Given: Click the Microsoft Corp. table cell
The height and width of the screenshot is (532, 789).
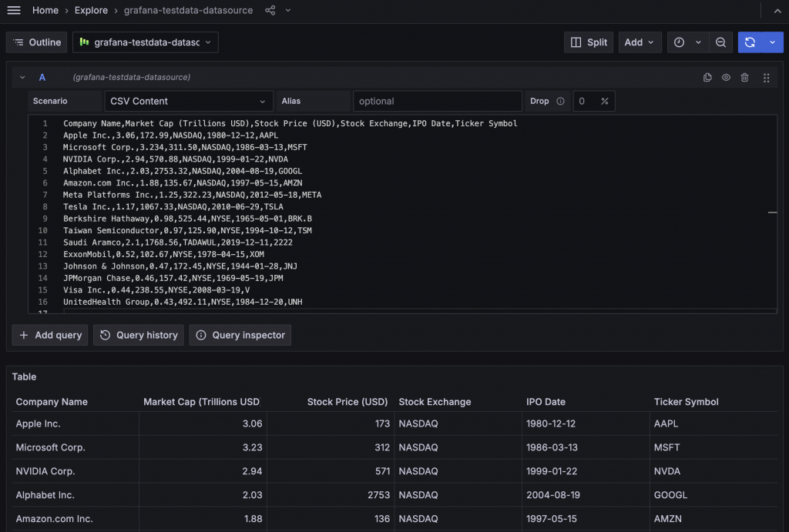Looking at the screenshot, I should click(76, 447).
